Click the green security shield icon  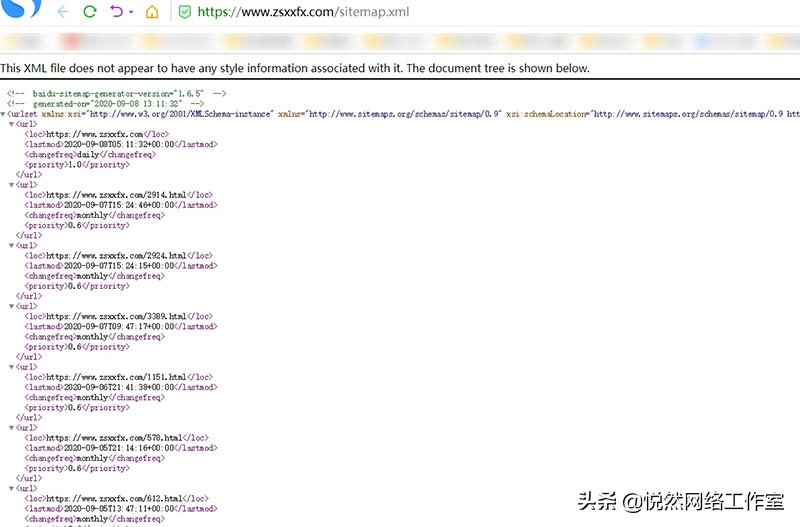[x=184, y=13]
